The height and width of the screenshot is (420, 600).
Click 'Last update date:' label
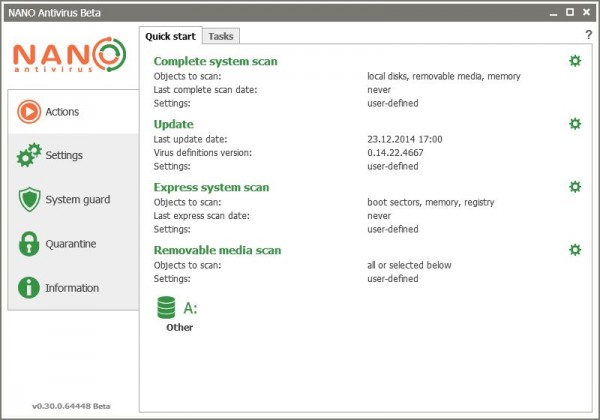click(x=190, y=139)
